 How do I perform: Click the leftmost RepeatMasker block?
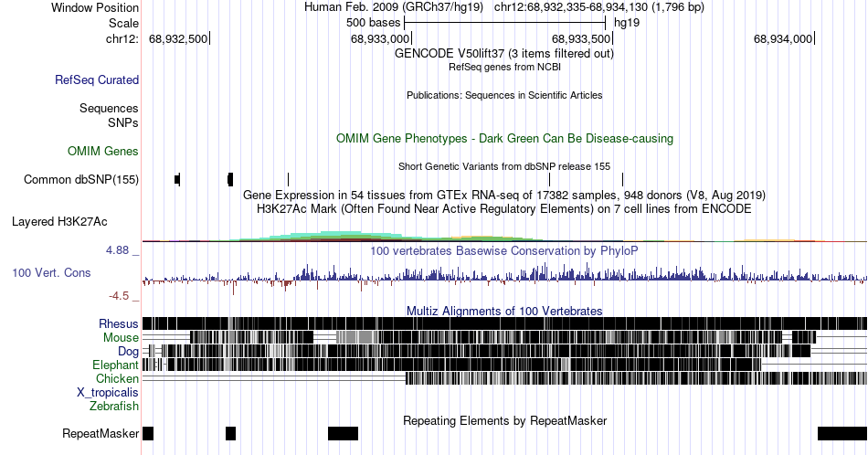(x=148, y=433)
